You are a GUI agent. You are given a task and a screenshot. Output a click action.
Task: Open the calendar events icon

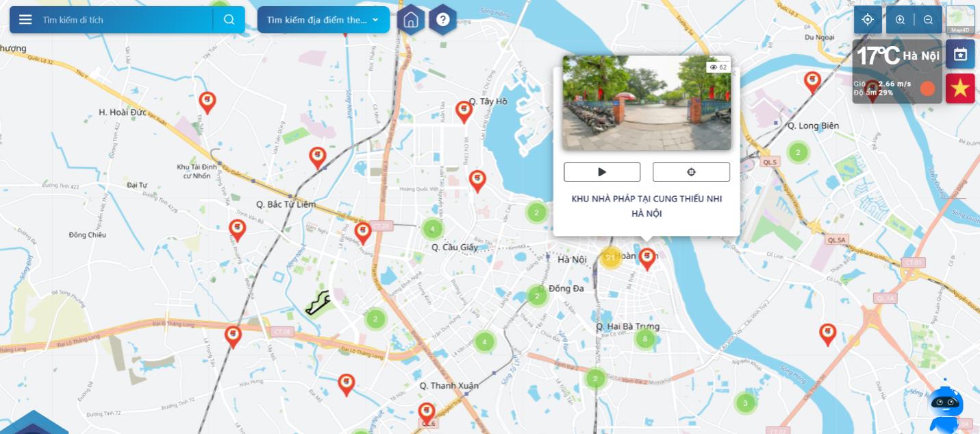pyautogui.click(x=960, y=54)
